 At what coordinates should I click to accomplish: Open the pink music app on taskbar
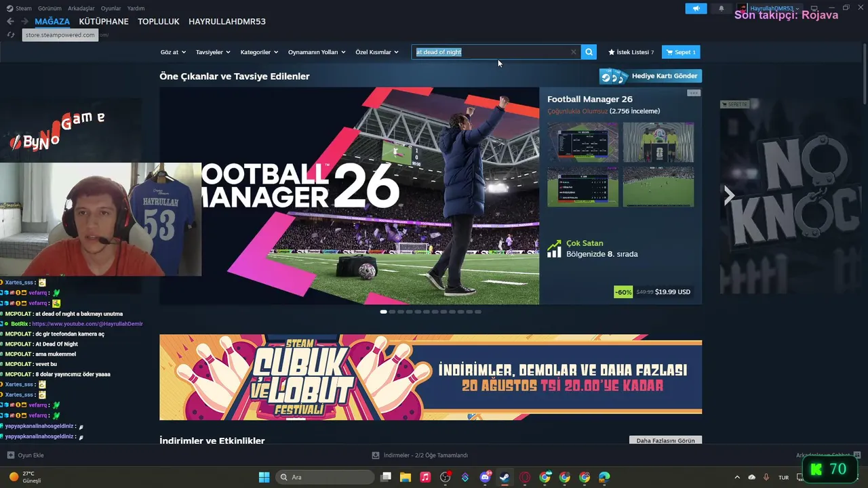point(425,477)
